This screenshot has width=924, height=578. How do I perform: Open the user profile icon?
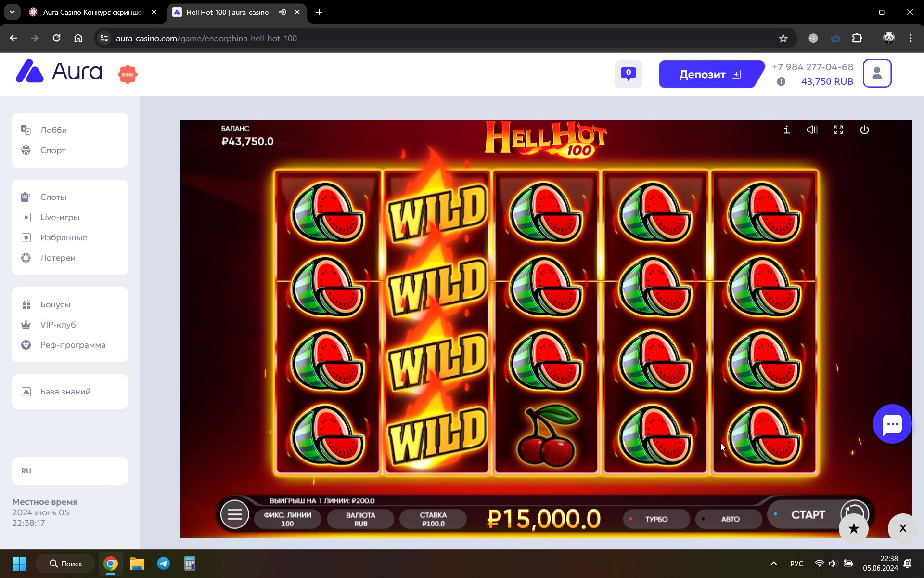(877, 73)
